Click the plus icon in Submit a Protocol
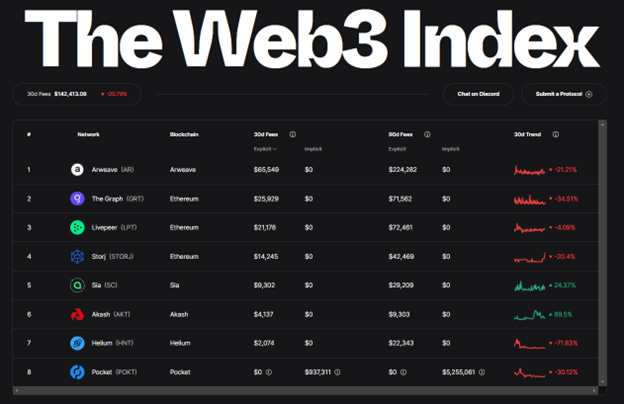Image resolution: width=624 pixels, height=404 pixels. (589, 94)
